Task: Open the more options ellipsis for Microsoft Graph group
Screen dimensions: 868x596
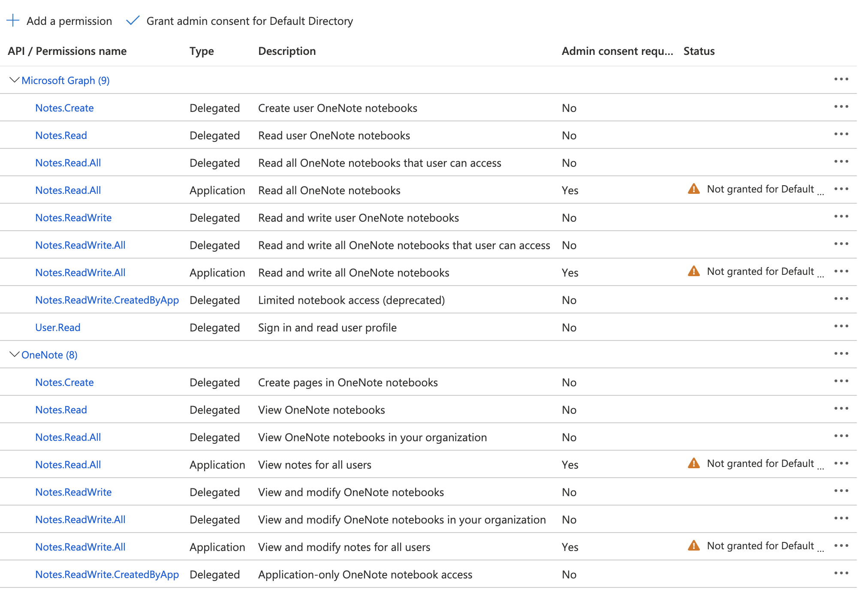Action: click(841, 79)
